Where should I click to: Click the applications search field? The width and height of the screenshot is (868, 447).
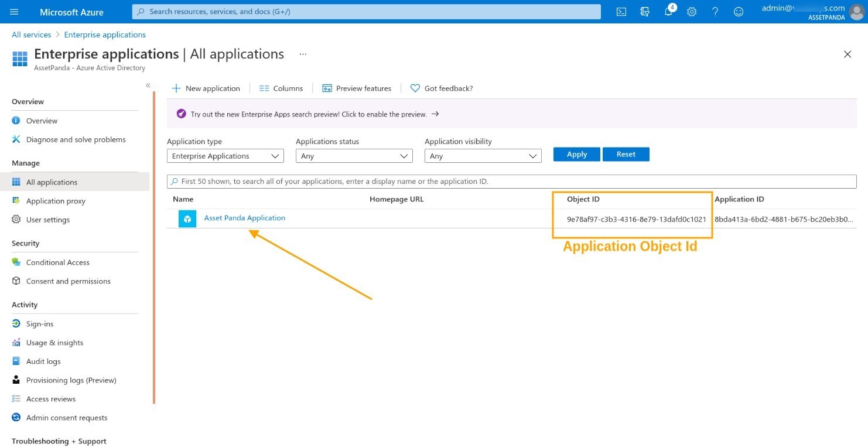(x=512, y=182)
